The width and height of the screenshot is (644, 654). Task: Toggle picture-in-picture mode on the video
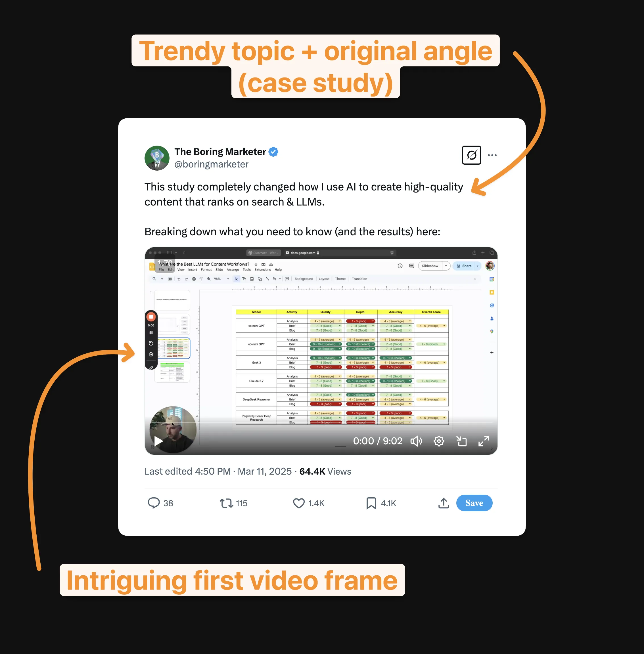tap(461, 441)
